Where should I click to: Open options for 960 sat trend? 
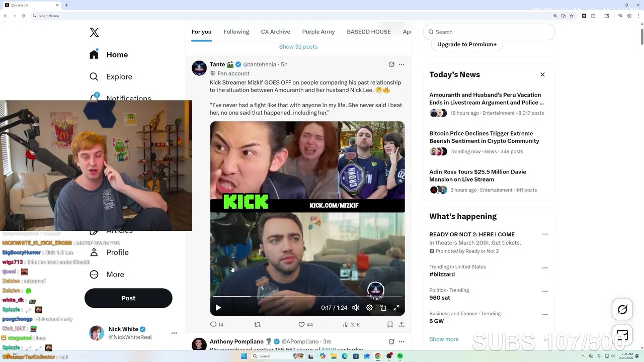(x=545, y=291)
